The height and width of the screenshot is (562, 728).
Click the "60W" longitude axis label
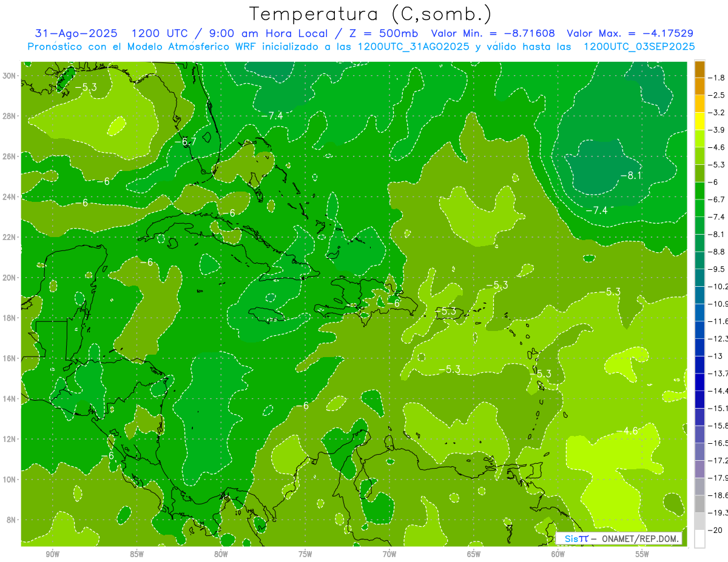558,555
